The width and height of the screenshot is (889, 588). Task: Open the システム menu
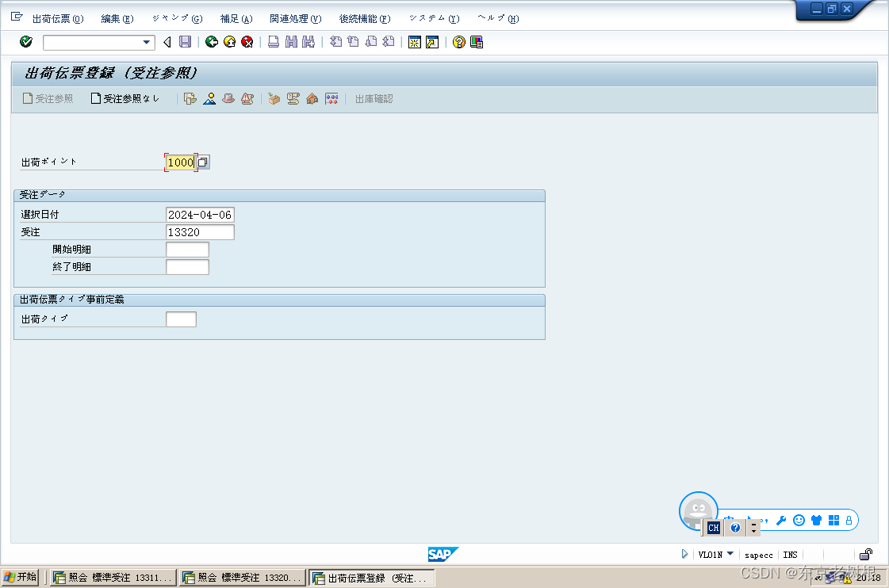coord(435,19)
